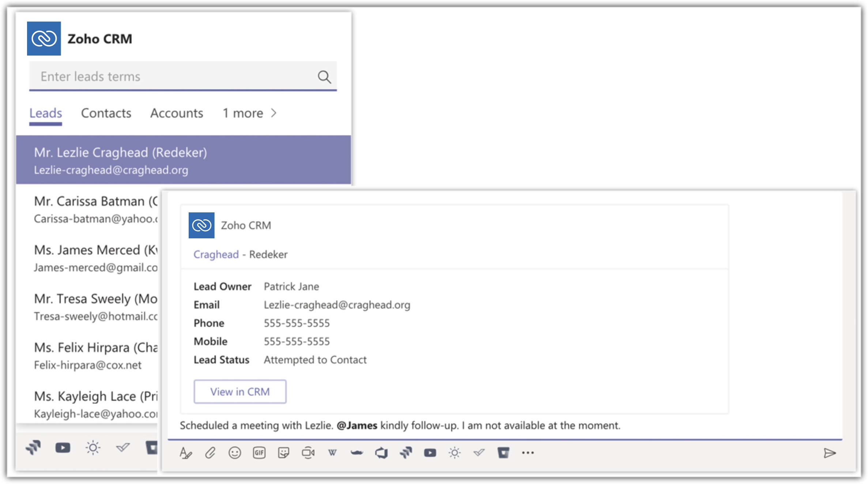Screen dimensions: 868x484
Task: Select lead Ms. Felix Hirpara
Action: click(87, 355)
